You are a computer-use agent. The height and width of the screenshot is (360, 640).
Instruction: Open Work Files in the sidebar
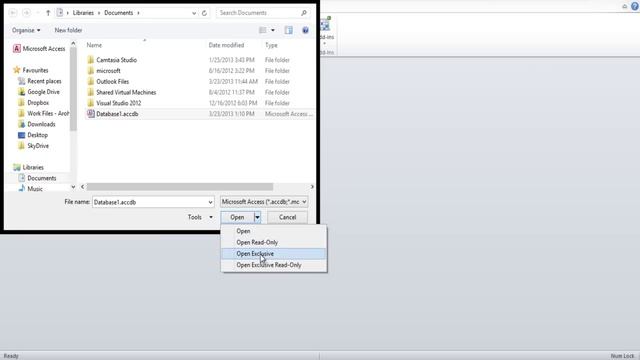pyautogui.click(x=48, y=113)
